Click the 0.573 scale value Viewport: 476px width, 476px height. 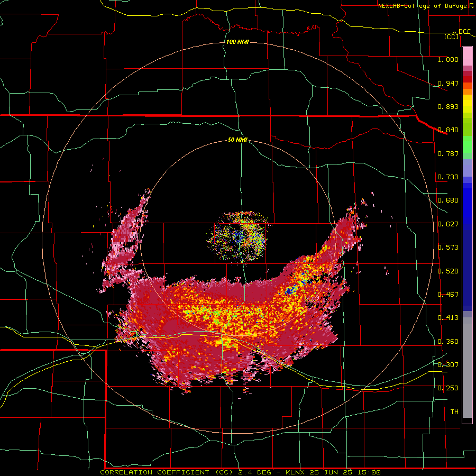tap(448, 248)
